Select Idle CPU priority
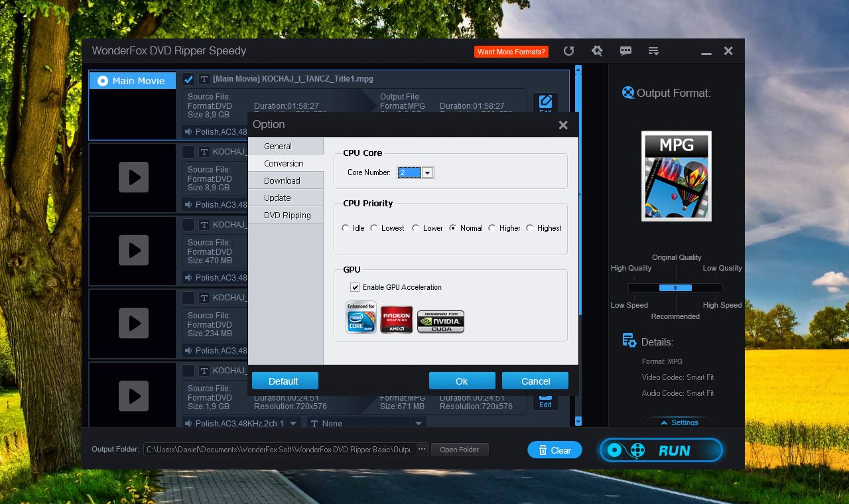Image resolution: width=849 pixels, height=504 pixels. (345, 227)
